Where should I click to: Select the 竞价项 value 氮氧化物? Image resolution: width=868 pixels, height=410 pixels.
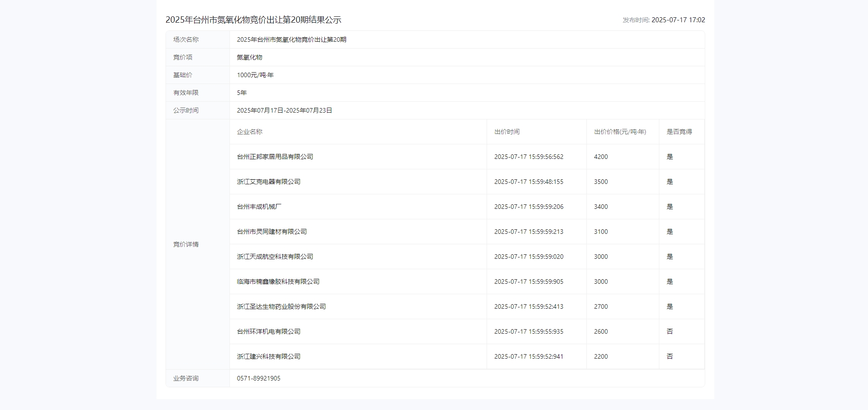coord(249,57)
